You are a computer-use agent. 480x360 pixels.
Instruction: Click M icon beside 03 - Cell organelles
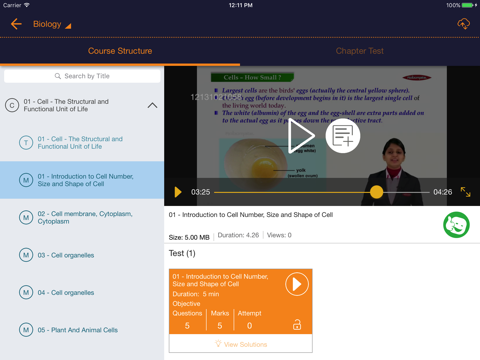[x=26, y=255]
